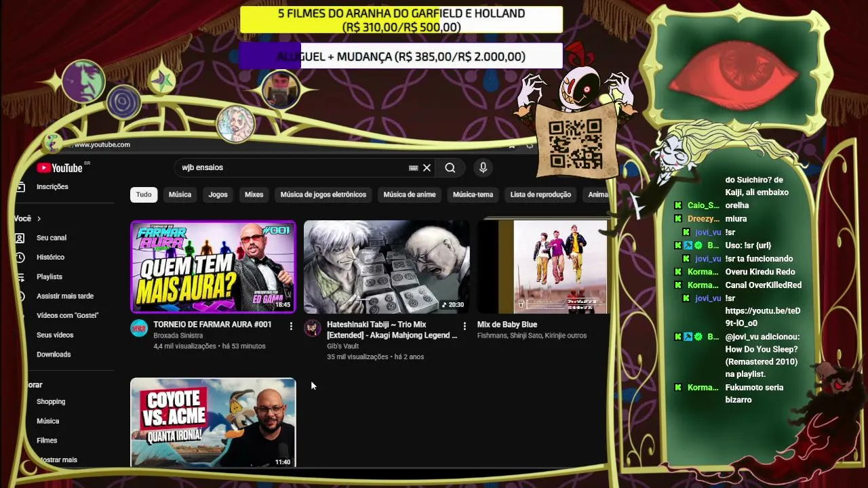The width and height of the screenshot is (868, 488).
Task: Open the Mix de Baby Blue thumbnail
Action: pyautogui.click(x=542, y=266)
